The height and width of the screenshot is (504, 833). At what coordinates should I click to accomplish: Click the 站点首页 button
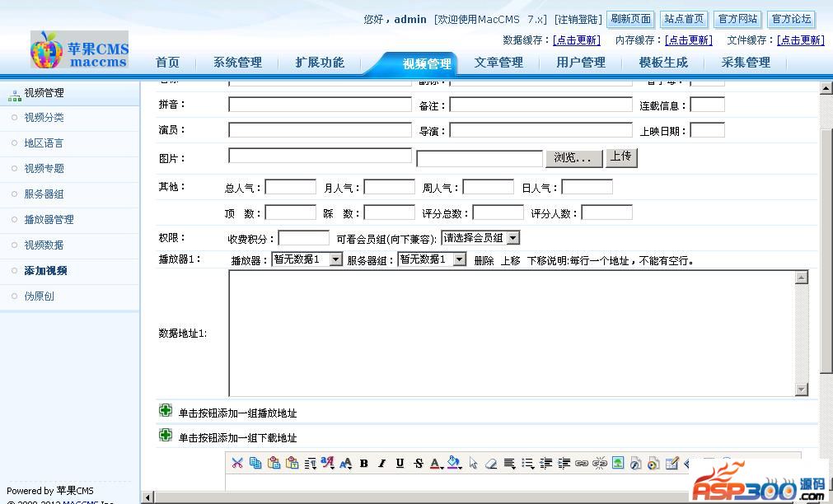point(684,19)
